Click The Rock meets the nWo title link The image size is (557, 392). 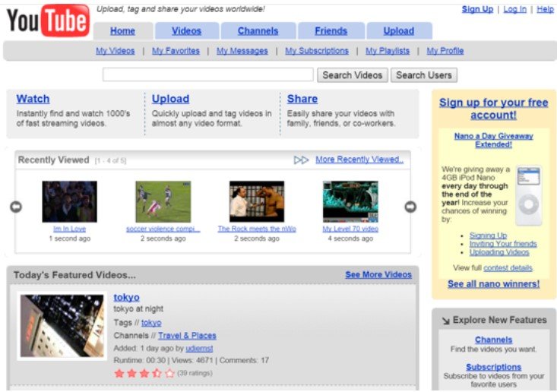[x=257, y=229]
